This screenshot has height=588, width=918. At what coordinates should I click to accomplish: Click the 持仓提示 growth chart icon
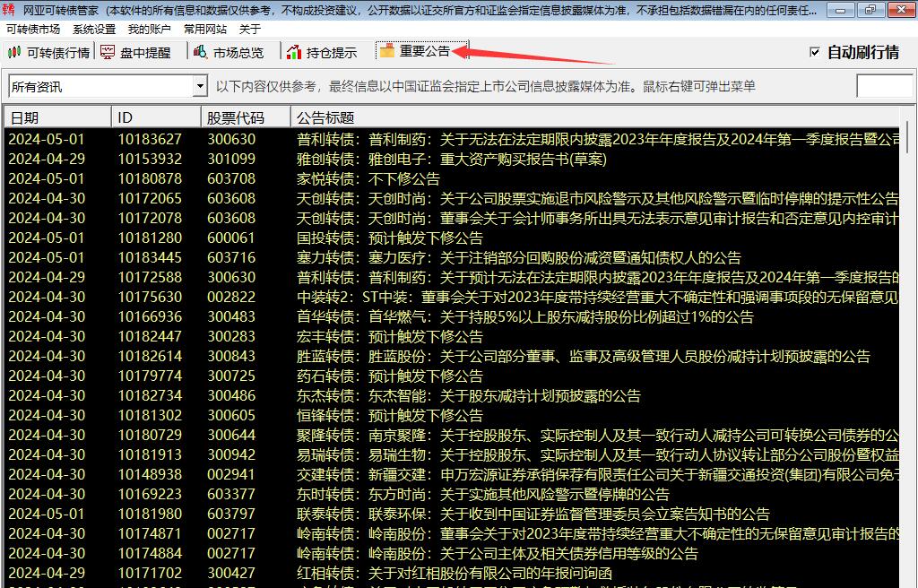pyautogui.click(x=294, y=53)
